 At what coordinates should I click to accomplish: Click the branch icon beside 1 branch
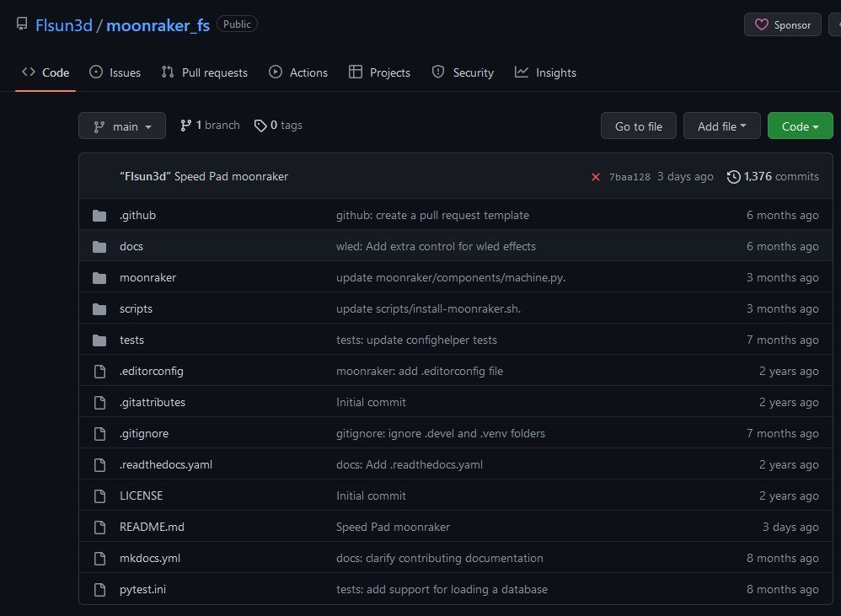[185, 126]
